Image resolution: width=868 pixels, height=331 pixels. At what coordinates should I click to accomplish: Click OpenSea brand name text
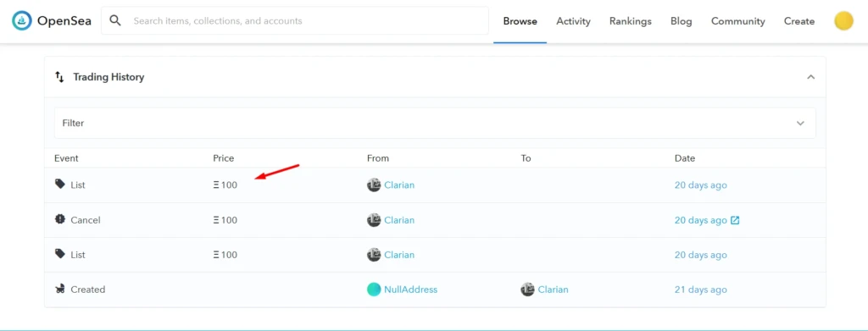point(64,21)
